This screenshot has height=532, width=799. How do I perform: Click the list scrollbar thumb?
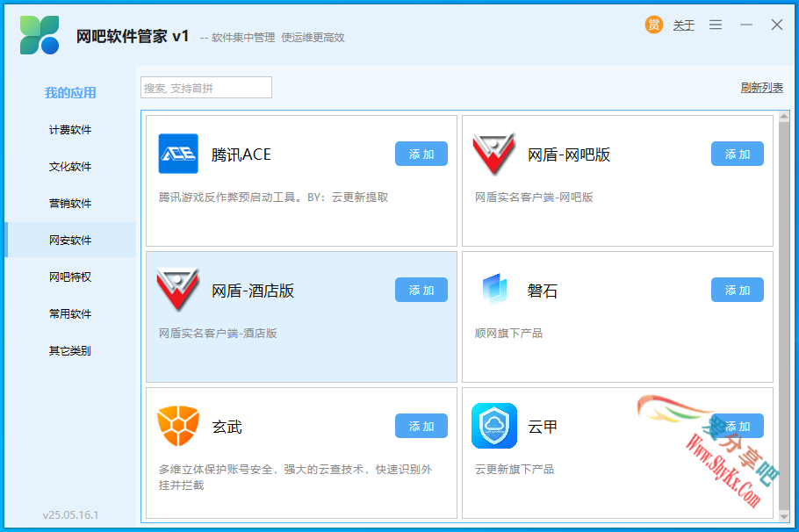click(x=784, y=316)
